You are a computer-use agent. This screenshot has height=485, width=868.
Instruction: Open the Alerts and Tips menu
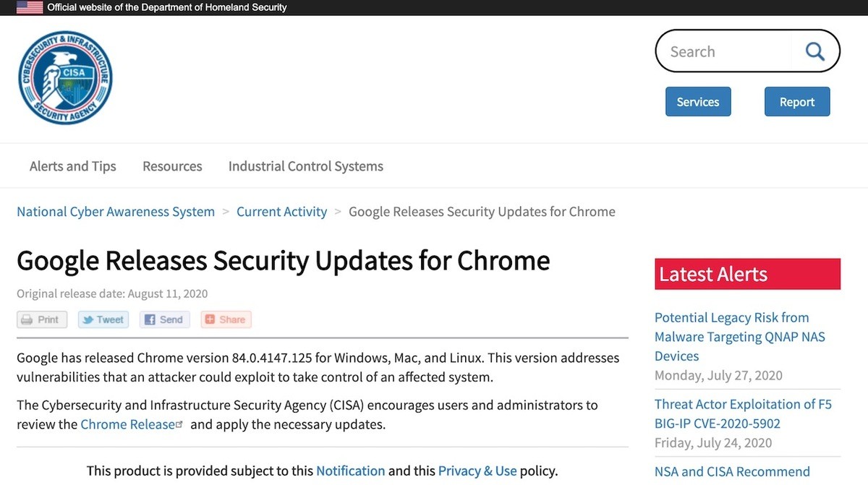point(72,166)
